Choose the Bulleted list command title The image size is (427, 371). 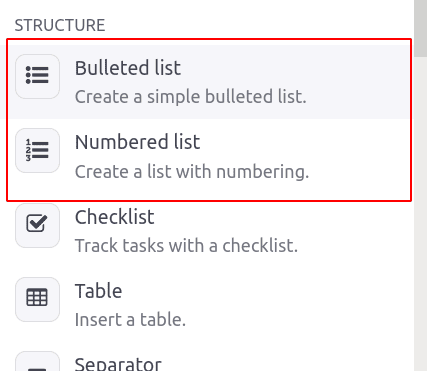coord(128,68)
